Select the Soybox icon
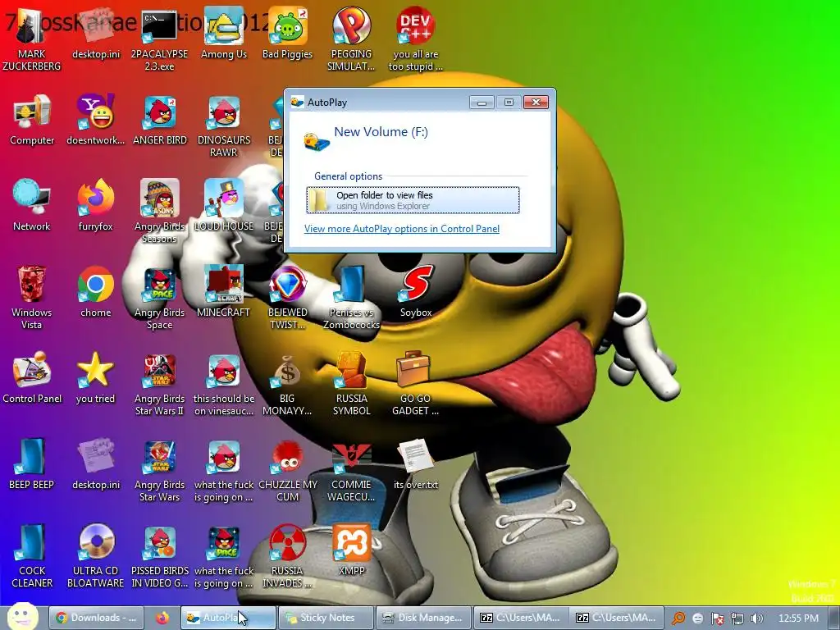Image resolution: width=840 pixels, height=630 pixels. [x=415, y=292]
